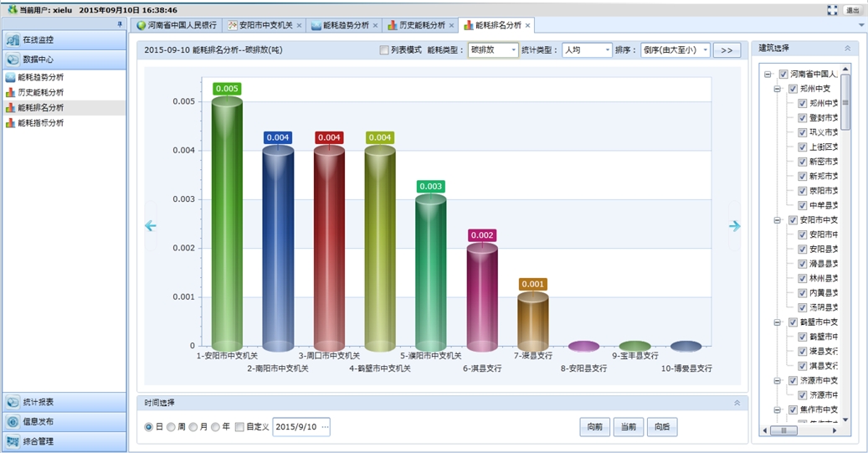Click the 统计报表 icon in the sidebar
This screenshot has height=453, width=868.
tap(13, 402)
